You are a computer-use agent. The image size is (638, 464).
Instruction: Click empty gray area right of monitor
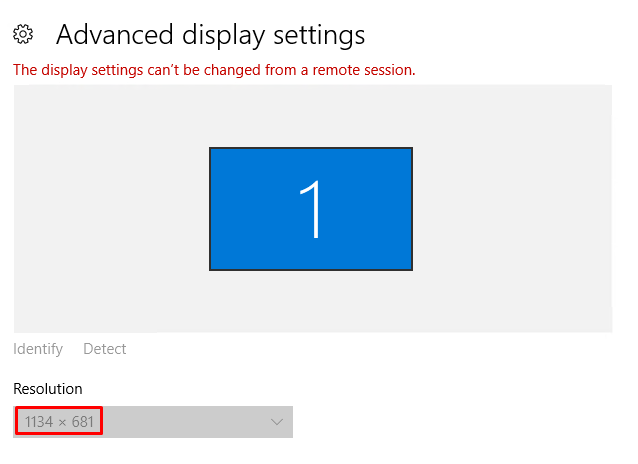512,208
